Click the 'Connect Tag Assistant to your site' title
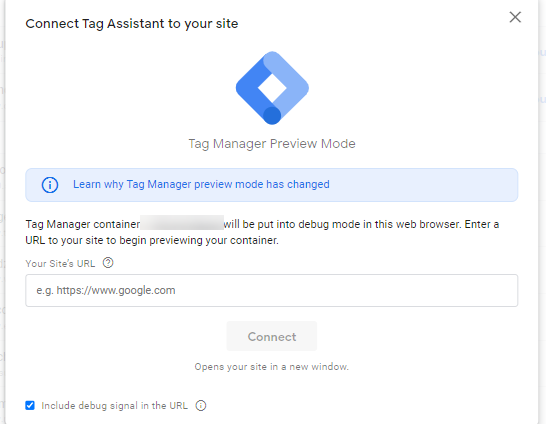Screen dimensions: 546x424 [x=132, y=24]
